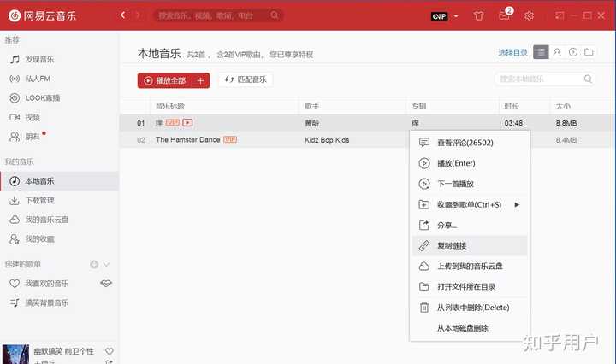The image size is (616, 364).
Task: Switch to folder view icon
Action: (589, 52)
